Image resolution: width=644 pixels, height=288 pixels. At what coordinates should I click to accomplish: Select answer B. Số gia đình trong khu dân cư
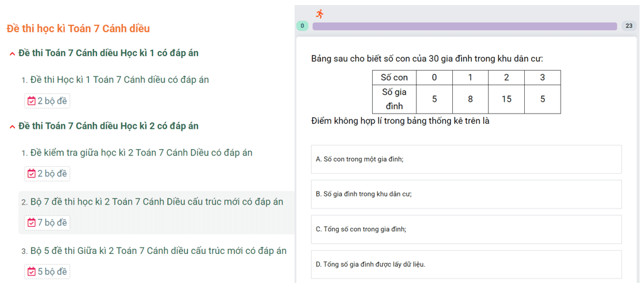tap(466, 194)
